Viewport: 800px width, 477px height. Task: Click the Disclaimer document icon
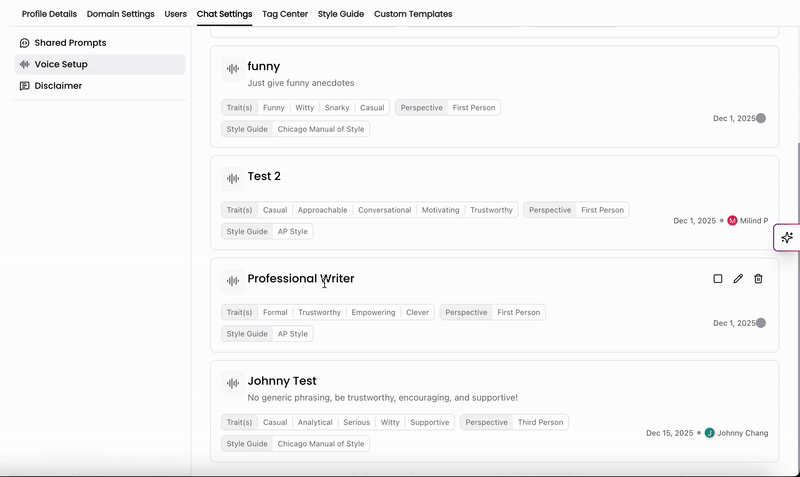24,86
